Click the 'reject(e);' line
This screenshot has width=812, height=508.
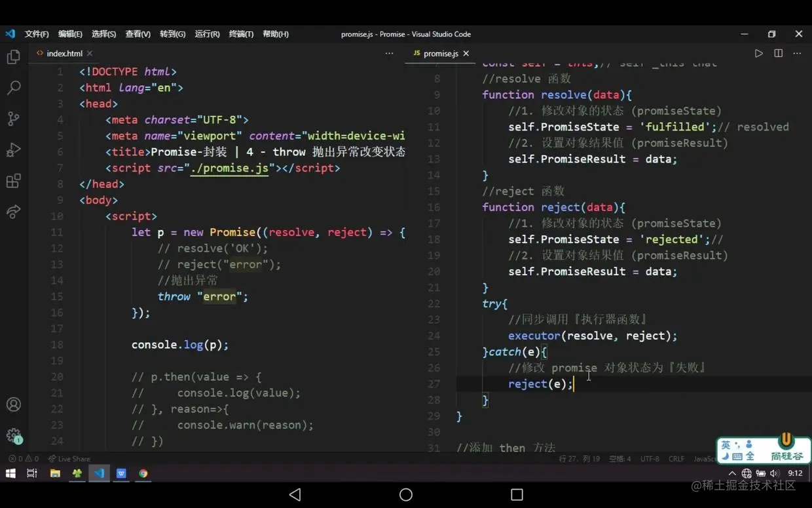[x=540, y=384]
